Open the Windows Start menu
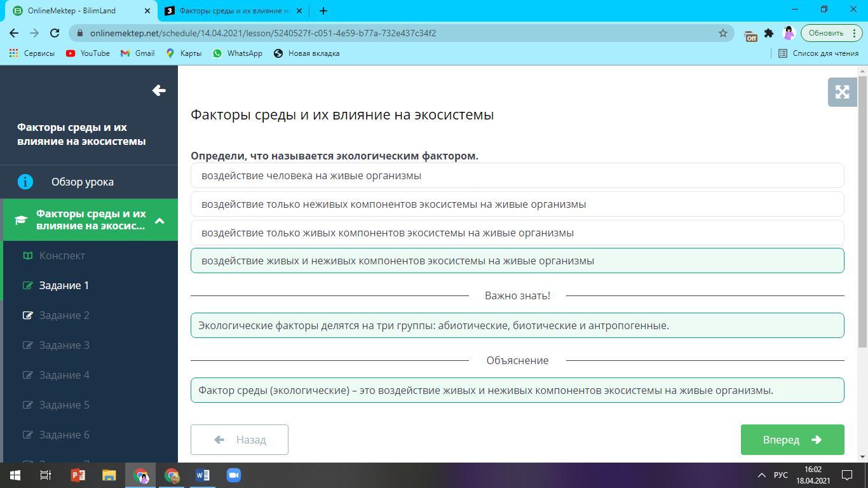Viewport: 868px width, 488px height. coord(15,475)
